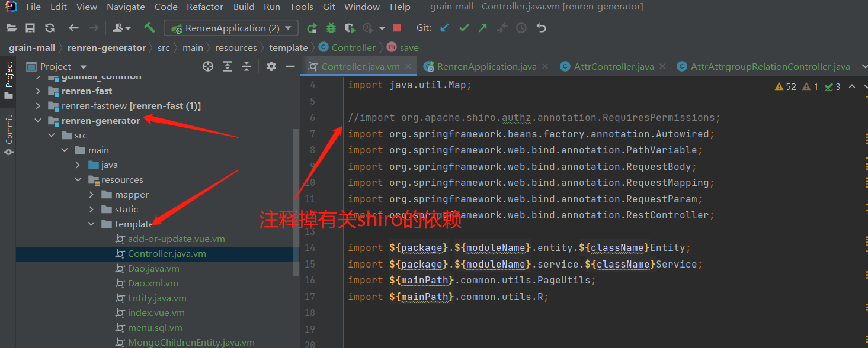
Task: Open the Git menu
Action: [x=329, y=7]
